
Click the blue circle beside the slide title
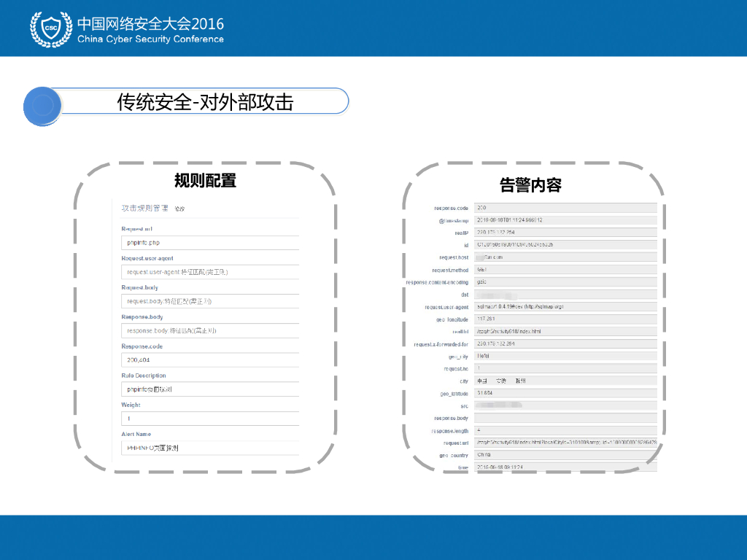42,106
